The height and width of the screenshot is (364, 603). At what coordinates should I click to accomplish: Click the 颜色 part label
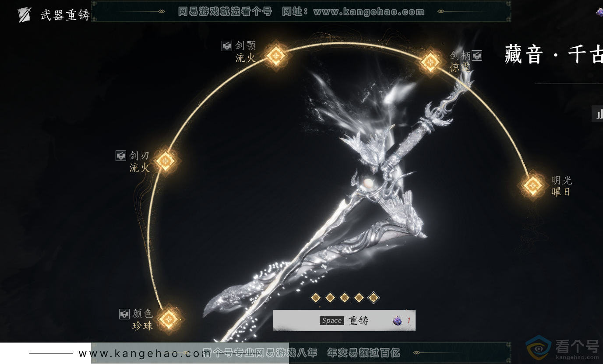(143, 314)
